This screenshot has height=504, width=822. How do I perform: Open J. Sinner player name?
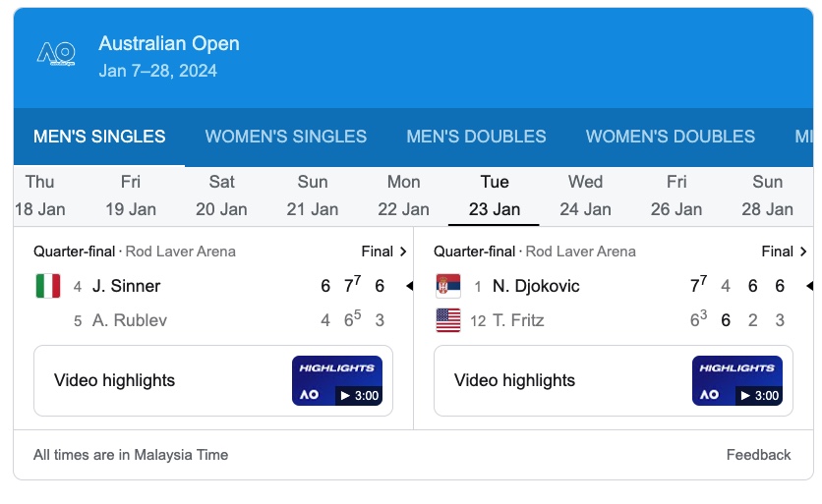126,286
